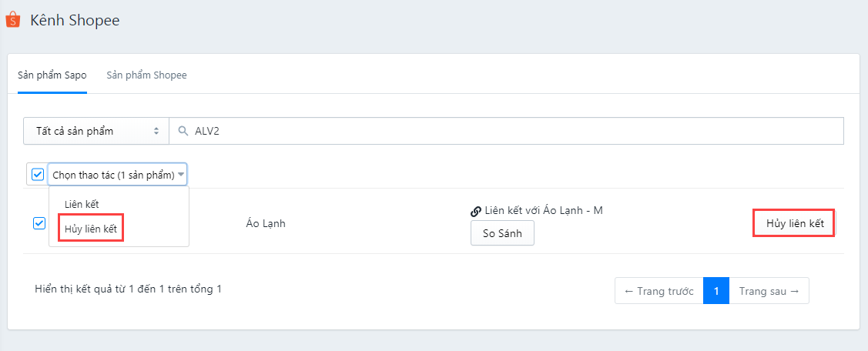Go to next page with Trang sau
This screenshot has height=351, width=868.
point(769,291)
